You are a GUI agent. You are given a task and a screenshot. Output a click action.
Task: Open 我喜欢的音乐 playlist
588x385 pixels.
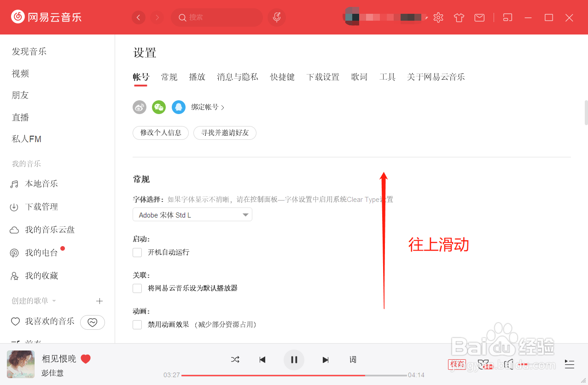(x=50, y=322)
